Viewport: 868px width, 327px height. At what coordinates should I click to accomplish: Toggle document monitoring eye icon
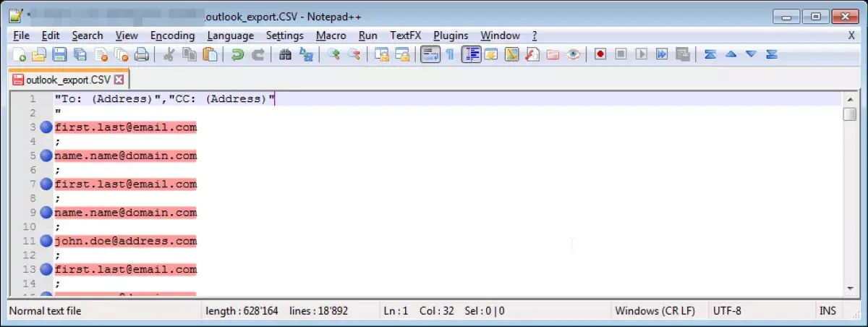(x=573, y=54)
